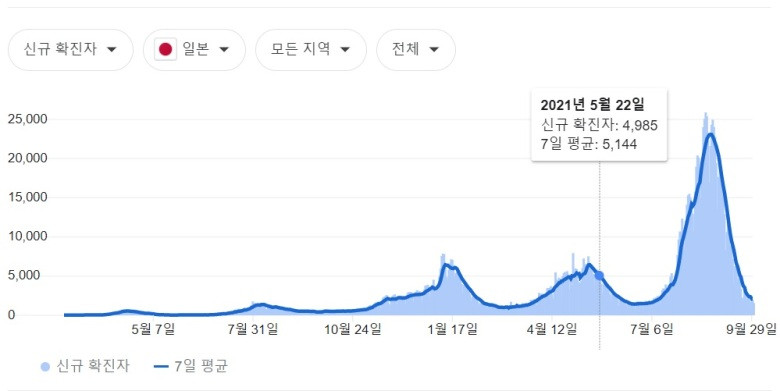Click the arrow beside 신규 확진자

pyautogui.click(x=112, y=49)
